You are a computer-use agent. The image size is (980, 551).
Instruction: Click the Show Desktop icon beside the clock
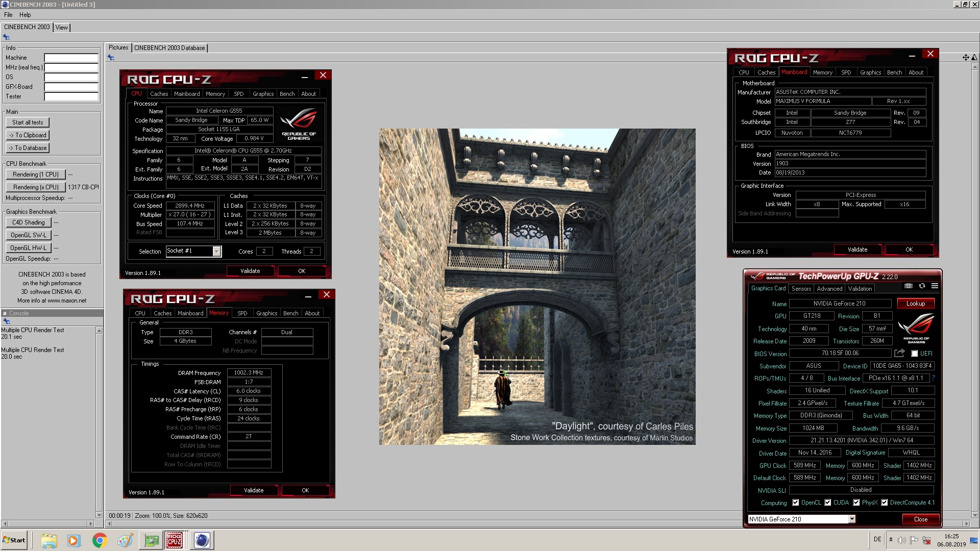(974, 540)
